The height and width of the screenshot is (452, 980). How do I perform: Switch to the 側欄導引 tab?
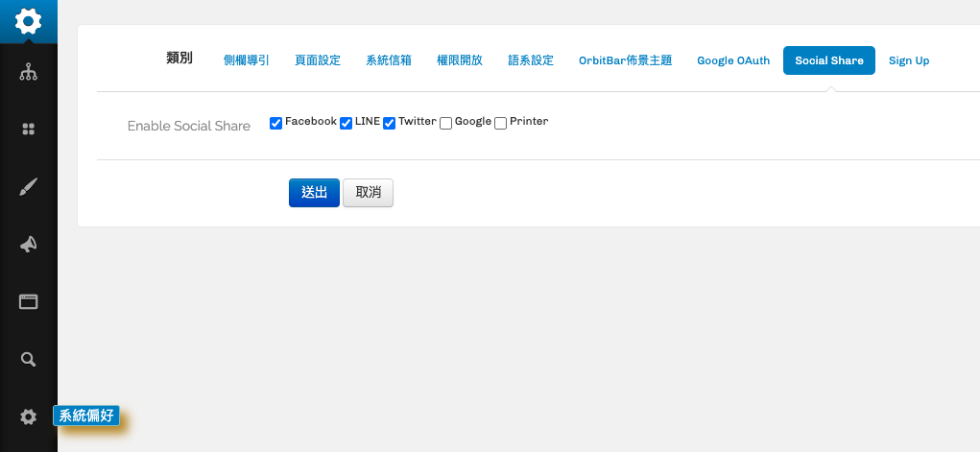click(x=247, y=60)
